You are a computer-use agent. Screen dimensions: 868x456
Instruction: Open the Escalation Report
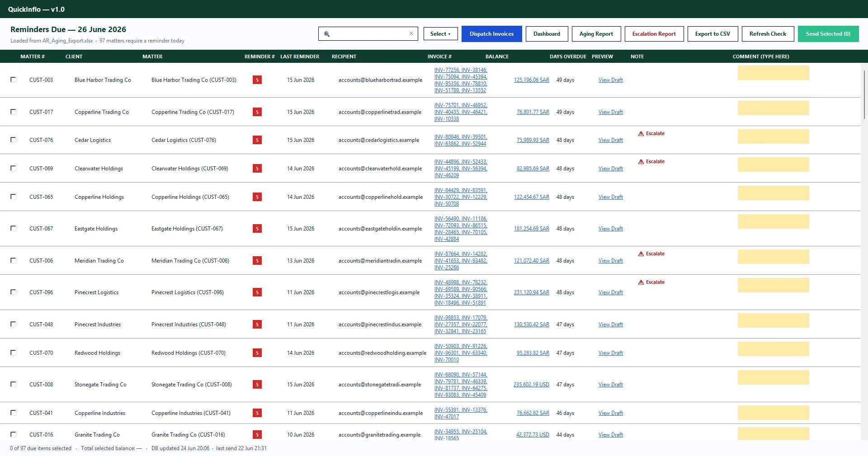pyautogui.click(x=654, y=34)
